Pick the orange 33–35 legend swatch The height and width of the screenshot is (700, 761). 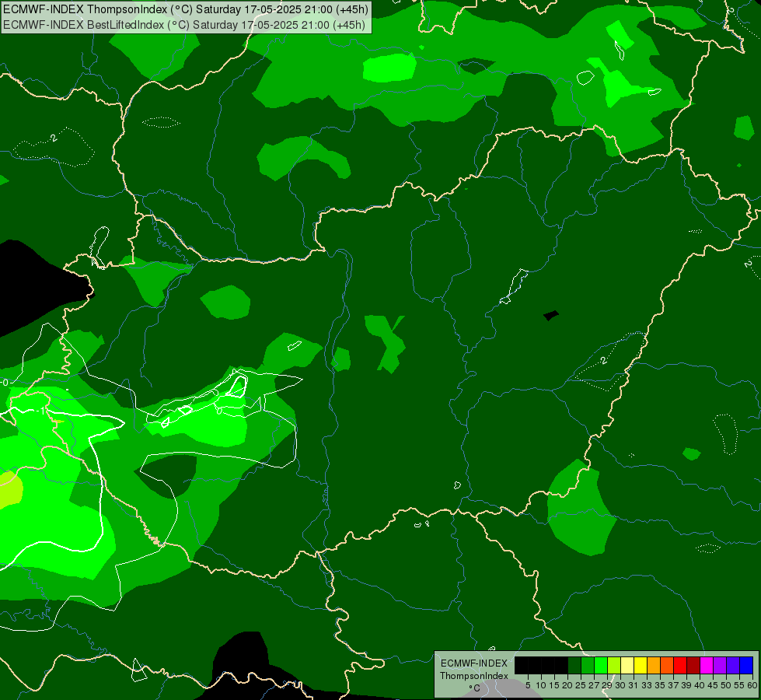point(654,665)
